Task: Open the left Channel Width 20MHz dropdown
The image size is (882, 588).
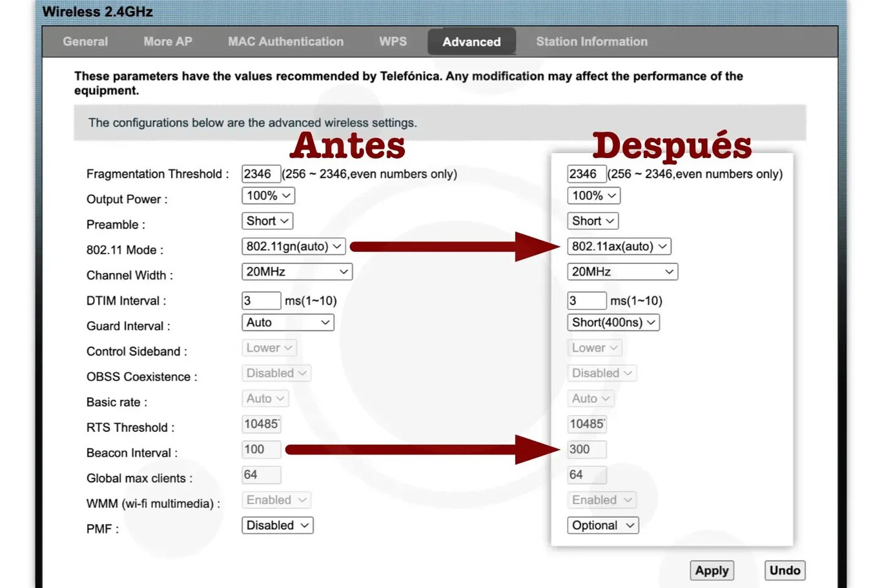Action: pyautogui.click(x=297, y=272)
